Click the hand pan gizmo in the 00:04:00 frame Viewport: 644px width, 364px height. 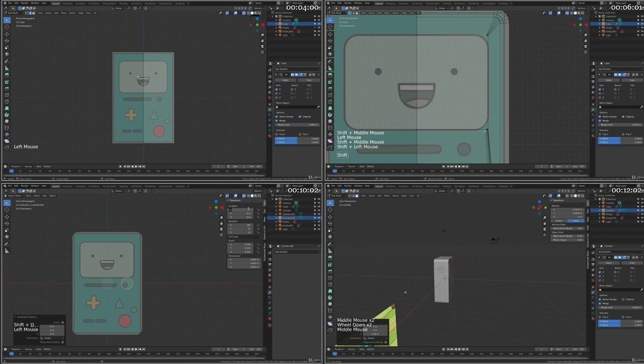pyautogui.click(x=262, y=41)
